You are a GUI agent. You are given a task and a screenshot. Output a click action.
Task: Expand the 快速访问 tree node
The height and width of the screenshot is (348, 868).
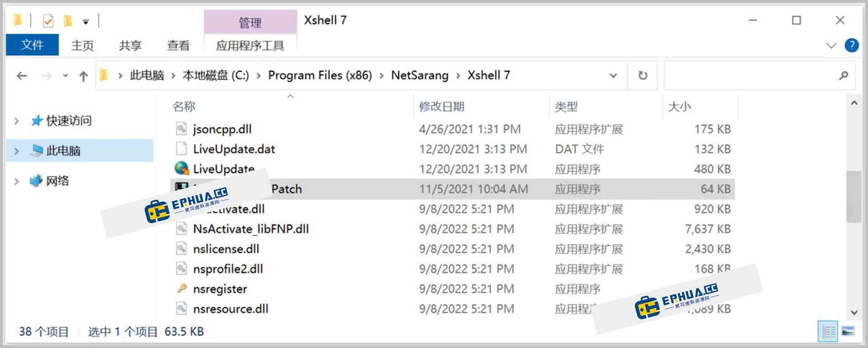[x=16, y=121]
